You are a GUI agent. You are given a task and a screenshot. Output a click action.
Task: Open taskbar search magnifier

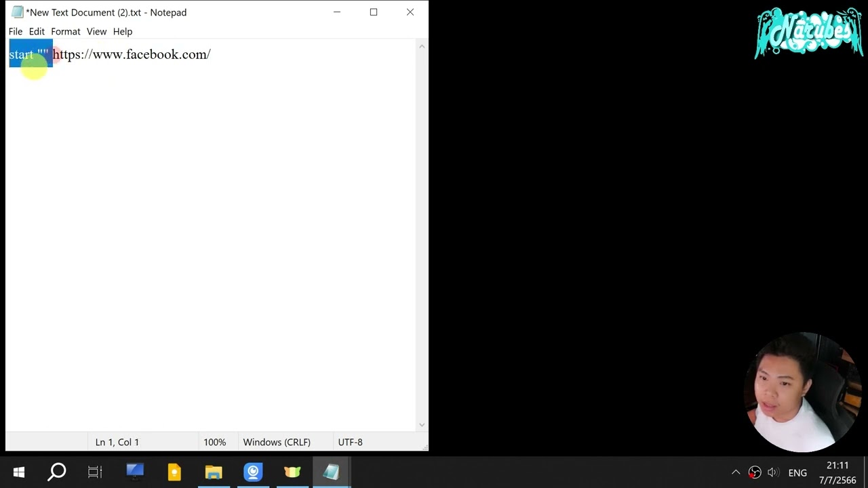point(57,472)
